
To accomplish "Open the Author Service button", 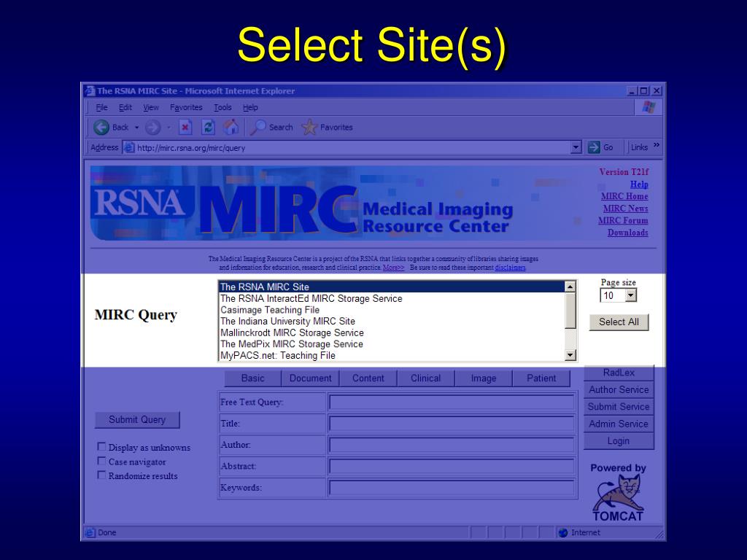I will 619,389.
